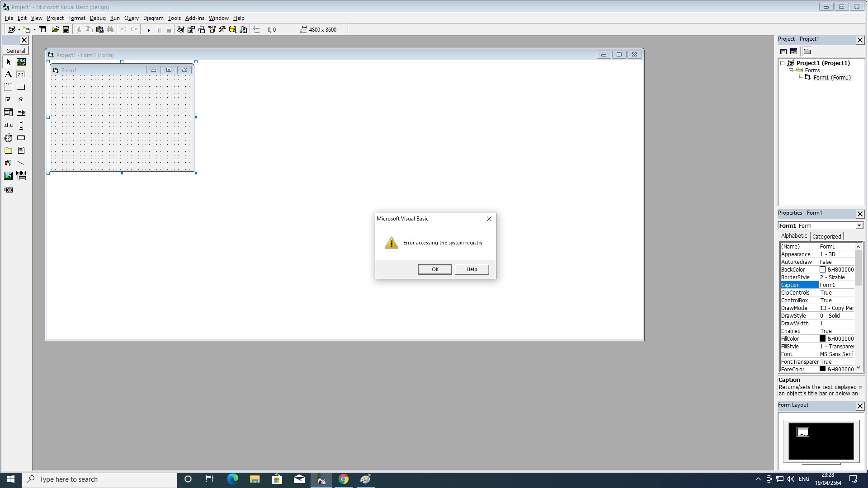
Task: Select the vertical scrollbar control tool
Action: tap(21, 125)
